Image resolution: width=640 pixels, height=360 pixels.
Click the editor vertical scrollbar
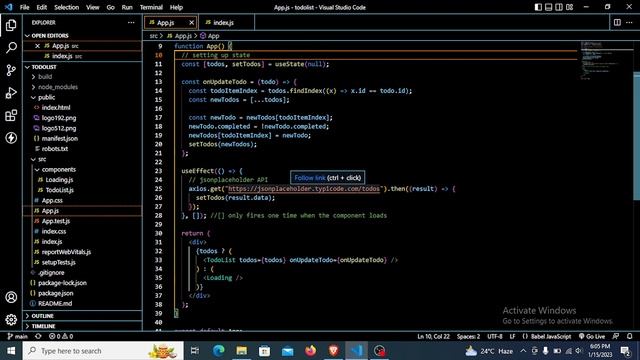pyautogui.click(x=636, y=136)
